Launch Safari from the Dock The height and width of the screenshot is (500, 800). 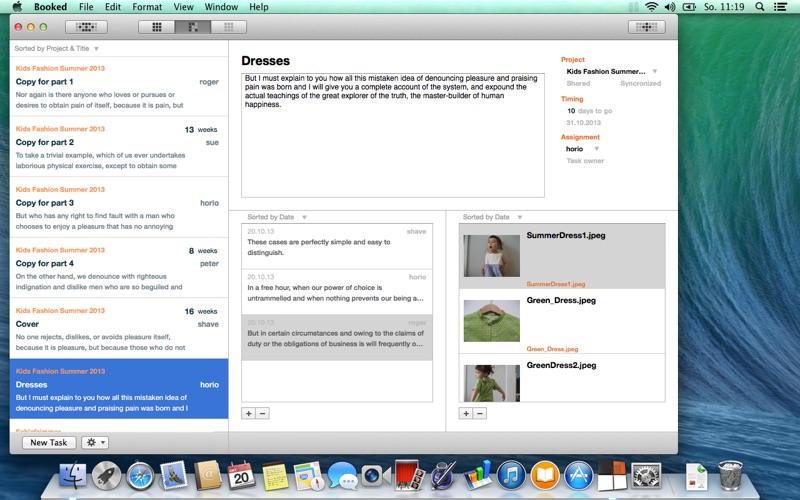(x=140, y=476)
